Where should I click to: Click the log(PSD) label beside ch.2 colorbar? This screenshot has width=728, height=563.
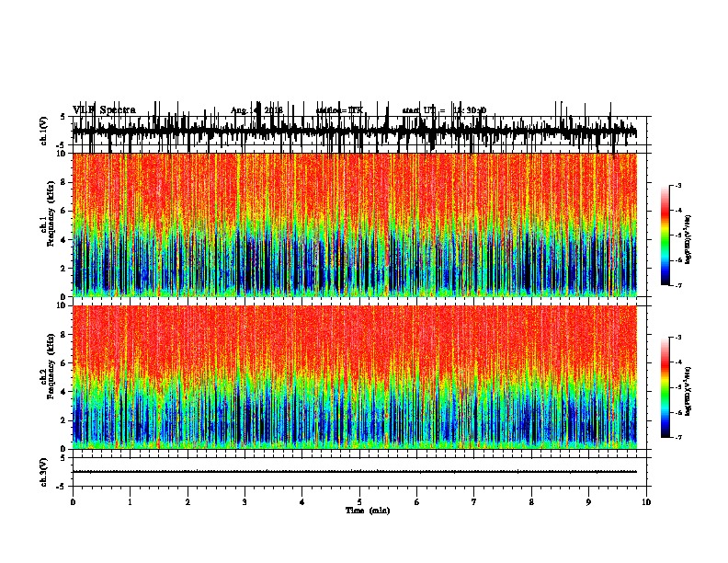[688, 392]
